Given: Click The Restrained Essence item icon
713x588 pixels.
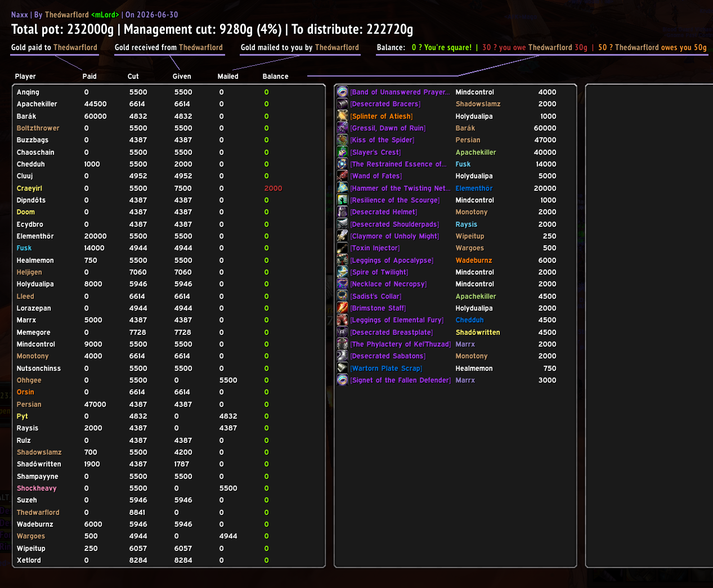Looking at the screenshot, I should 342,164.
